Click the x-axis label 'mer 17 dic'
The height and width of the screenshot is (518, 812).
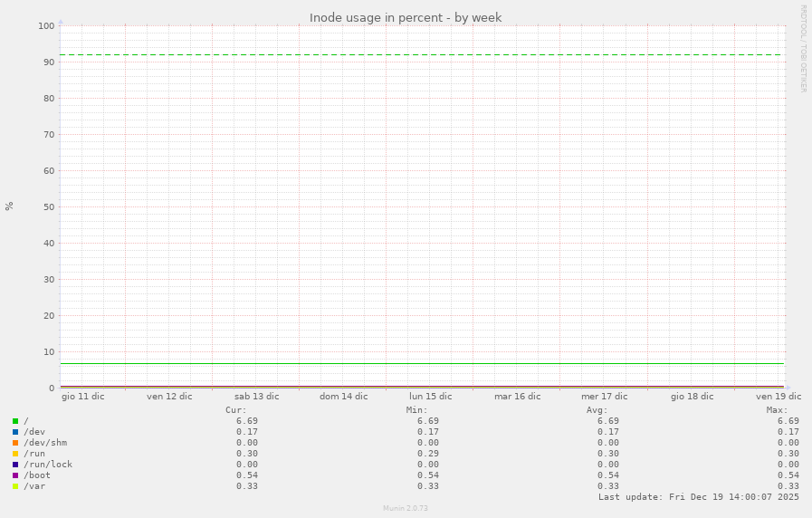(x=605, y=397)
